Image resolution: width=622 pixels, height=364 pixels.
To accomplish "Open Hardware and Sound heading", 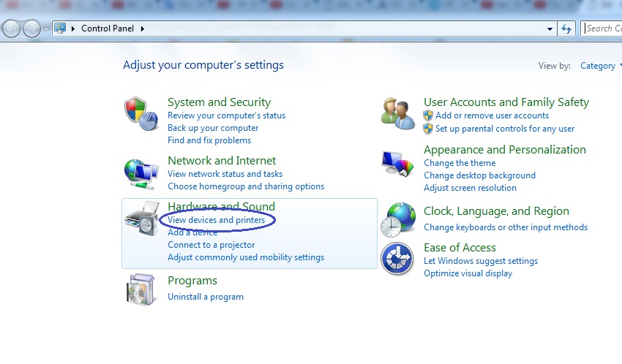I will coord(221,206).
